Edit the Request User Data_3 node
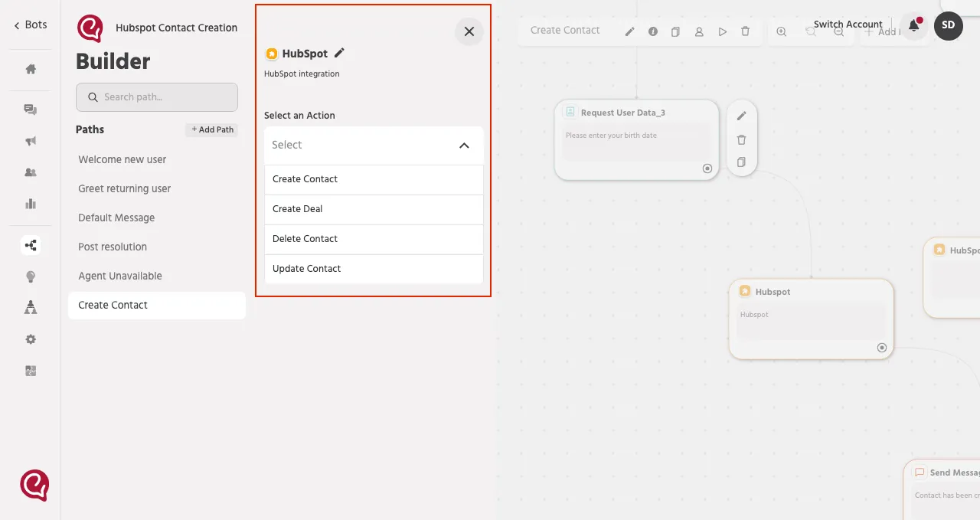The height and width of the screenshot is (520, 980). 741,116
